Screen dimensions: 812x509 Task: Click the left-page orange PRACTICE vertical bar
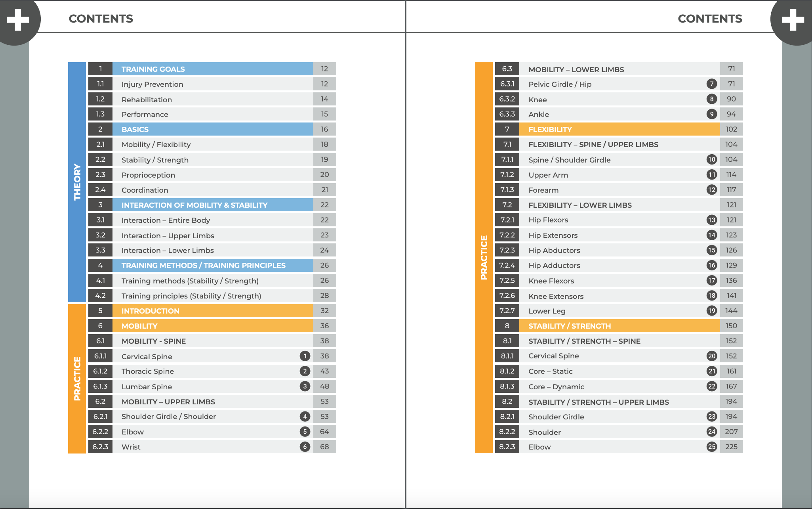point(77,379)
